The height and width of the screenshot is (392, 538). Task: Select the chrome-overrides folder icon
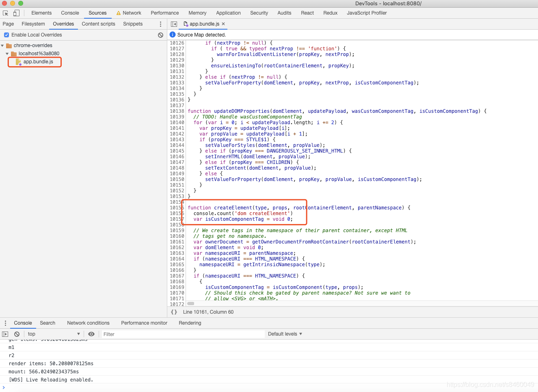pos(9,45)
